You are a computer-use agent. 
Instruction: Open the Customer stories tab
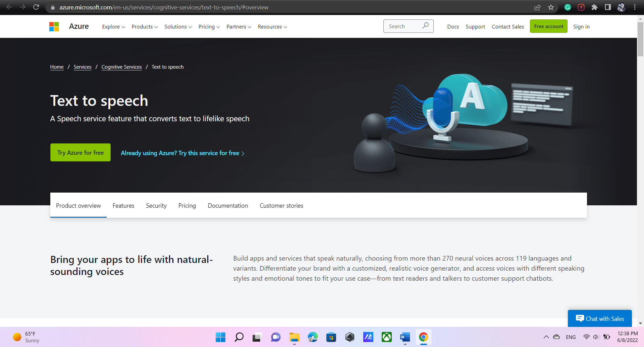click(281, 206)
